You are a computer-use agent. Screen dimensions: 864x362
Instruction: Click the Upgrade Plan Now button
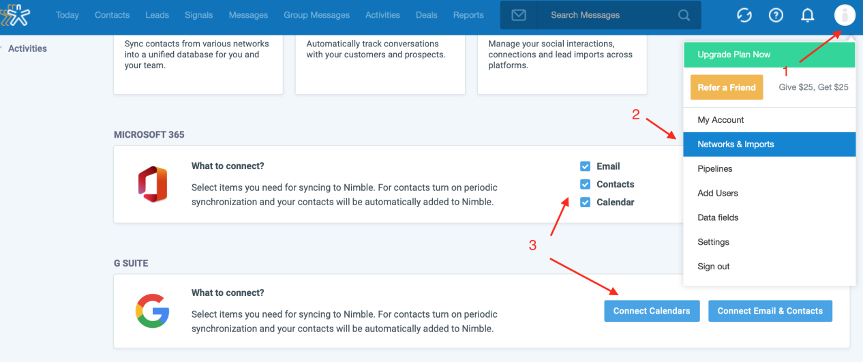(x=769, y=55)
